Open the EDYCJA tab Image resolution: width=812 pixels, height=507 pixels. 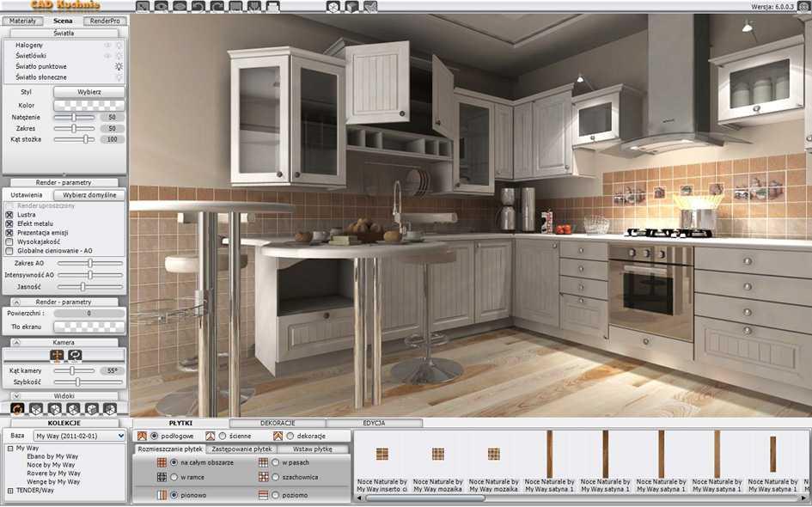[374, 423]
